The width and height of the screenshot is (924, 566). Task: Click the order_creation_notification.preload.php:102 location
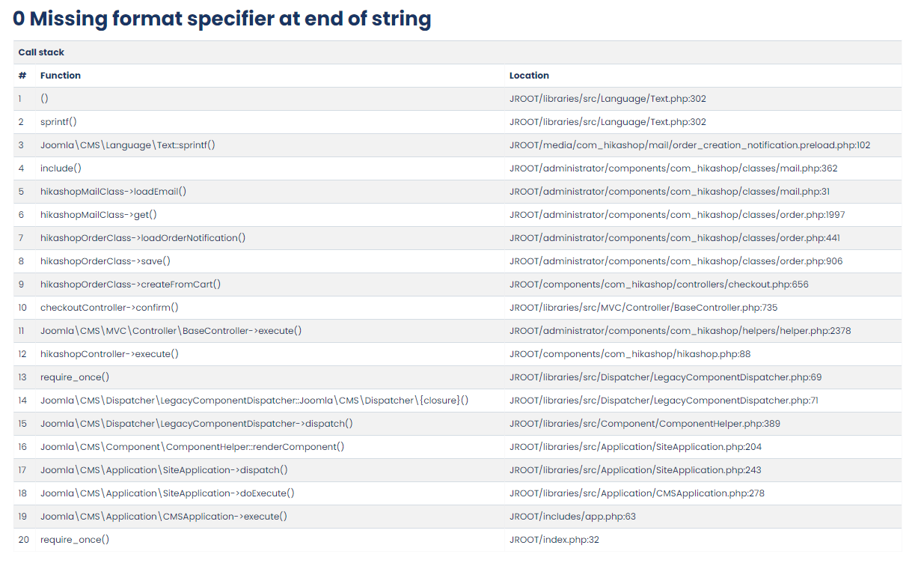pyautogui.click(x=690, y=145)
